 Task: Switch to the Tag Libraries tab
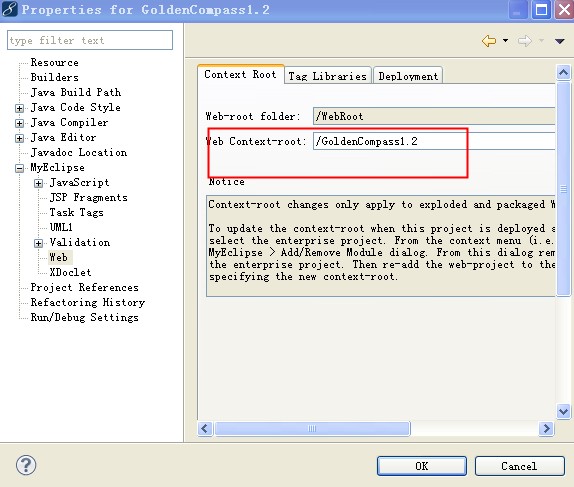pyautogui.click(x=327, y=76)
